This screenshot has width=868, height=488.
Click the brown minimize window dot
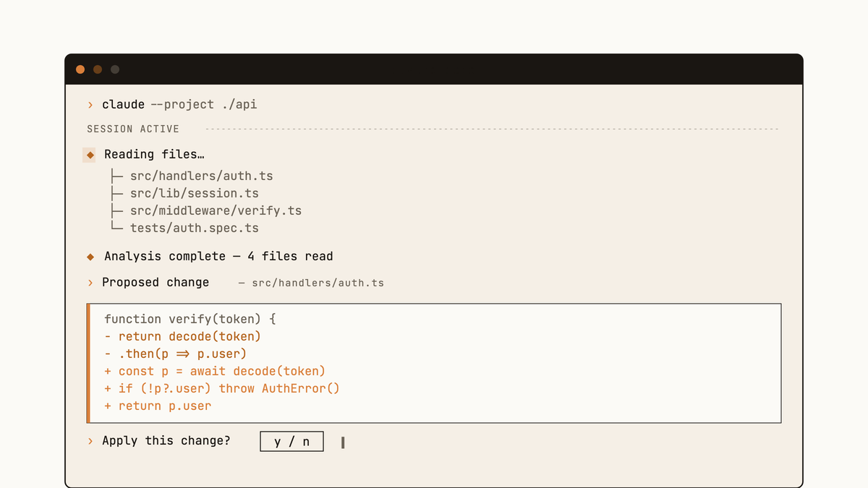click(98, 69)
